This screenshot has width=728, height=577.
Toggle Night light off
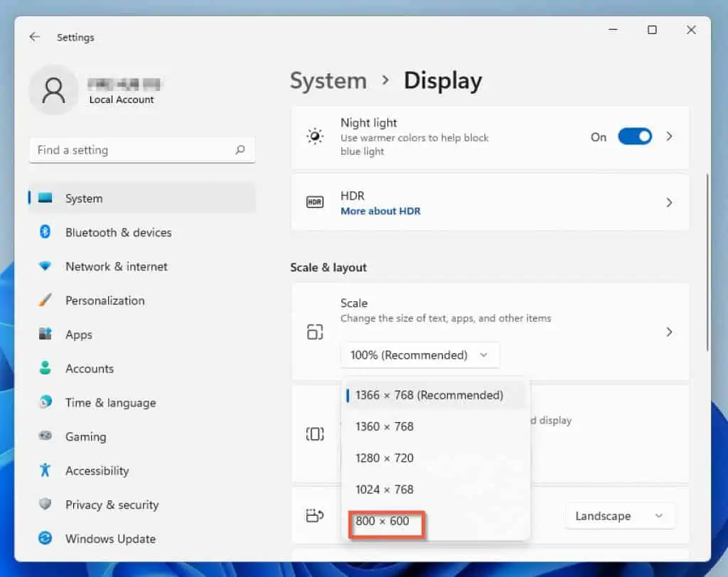tap(635, 136)
